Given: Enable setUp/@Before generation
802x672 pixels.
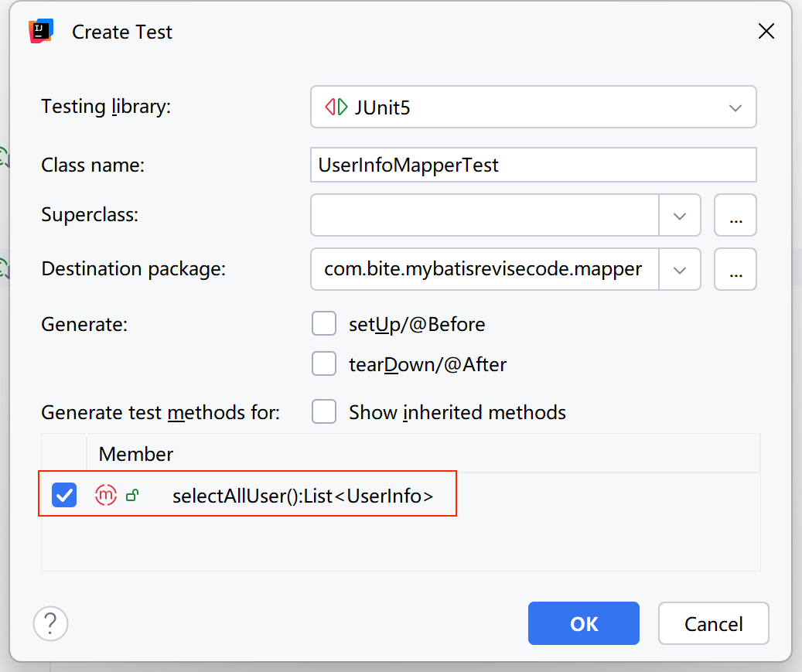Looking at the screenshot, I should [x=324, y=324].
